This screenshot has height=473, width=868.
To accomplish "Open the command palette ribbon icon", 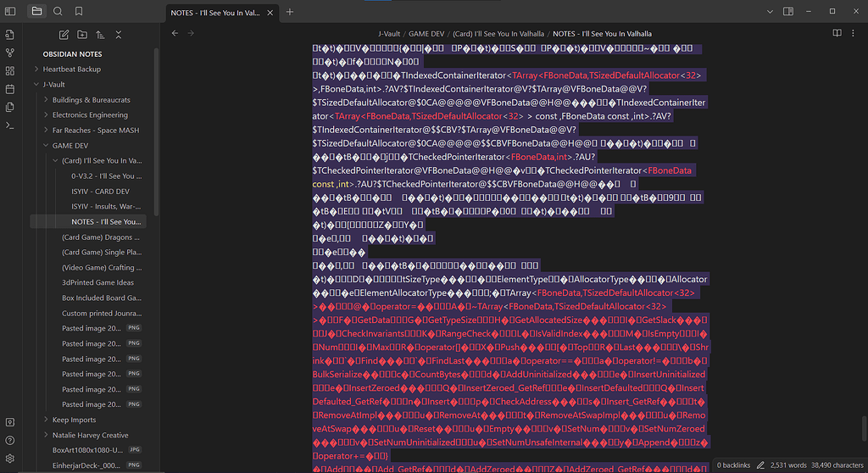I will pyautogui.click(x=10, y=125).
